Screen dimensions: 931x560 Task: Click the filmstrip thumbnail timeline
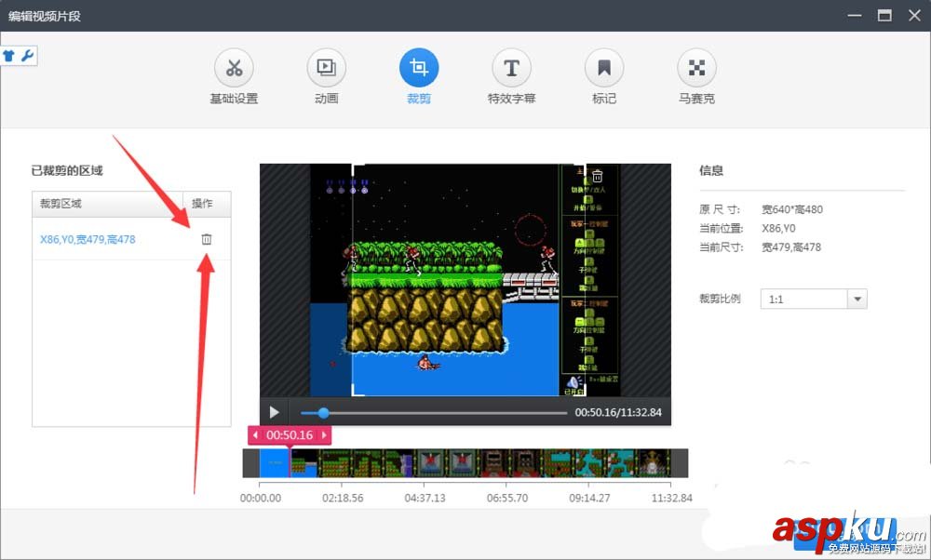465,463
